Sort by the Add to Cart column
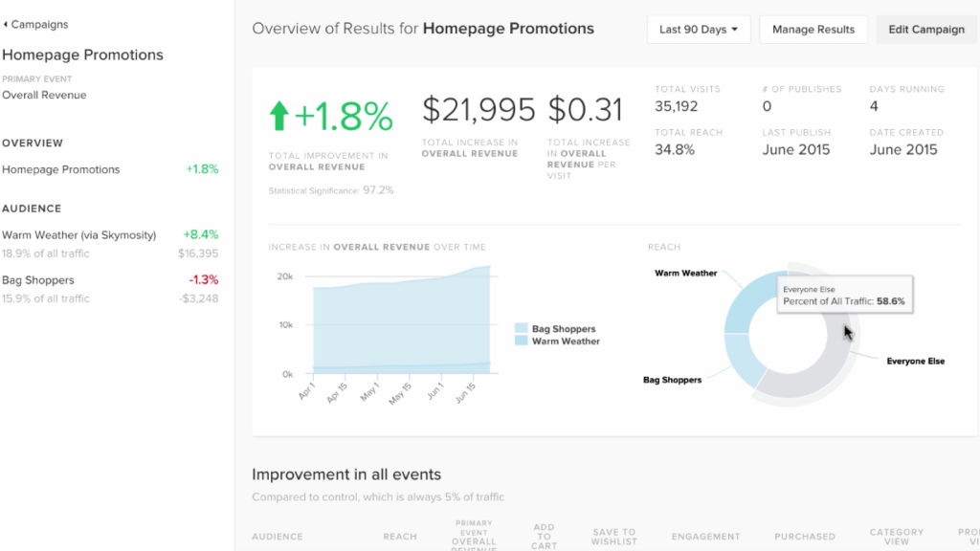This screenshot has width=980, height=551. pyautogui.click(x=544, y=537)
